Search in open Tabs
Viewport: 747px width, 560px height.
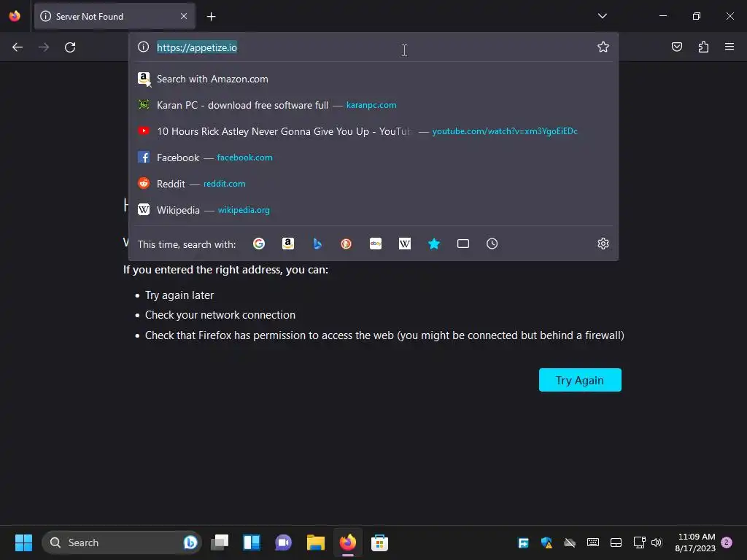tap(463, 244)
